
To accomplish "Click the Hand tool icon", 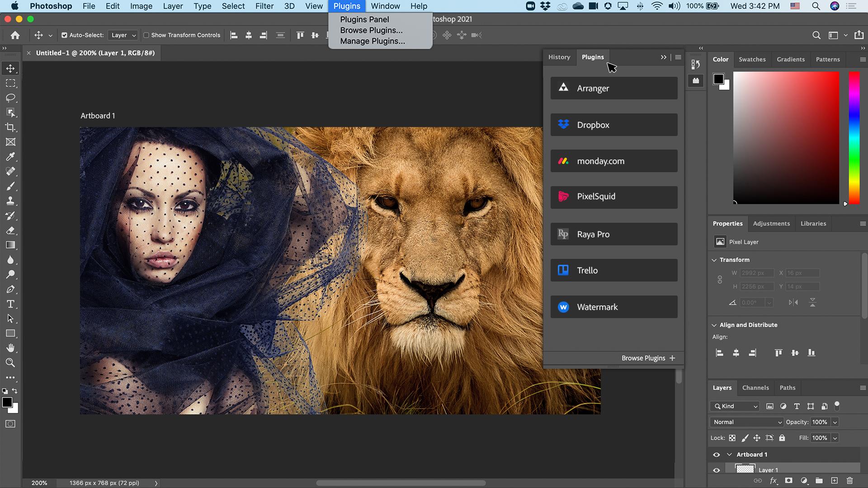I will (x=10, y=348).
